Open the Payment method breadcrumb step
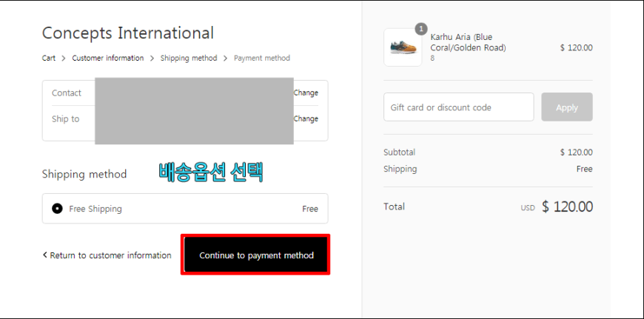644x319 pixels. point(262,58)
